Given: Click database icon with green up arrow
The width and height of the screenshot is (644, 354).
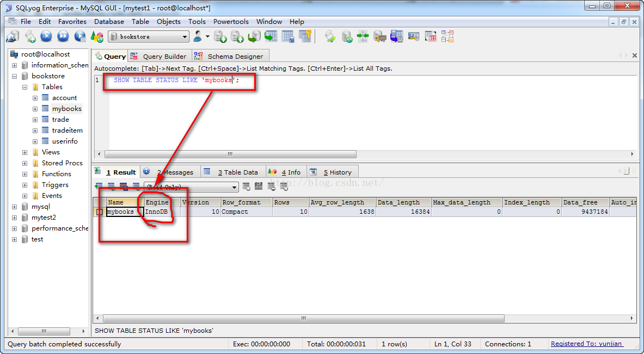Looking at the screenshot, I should [x=237, y=36].
